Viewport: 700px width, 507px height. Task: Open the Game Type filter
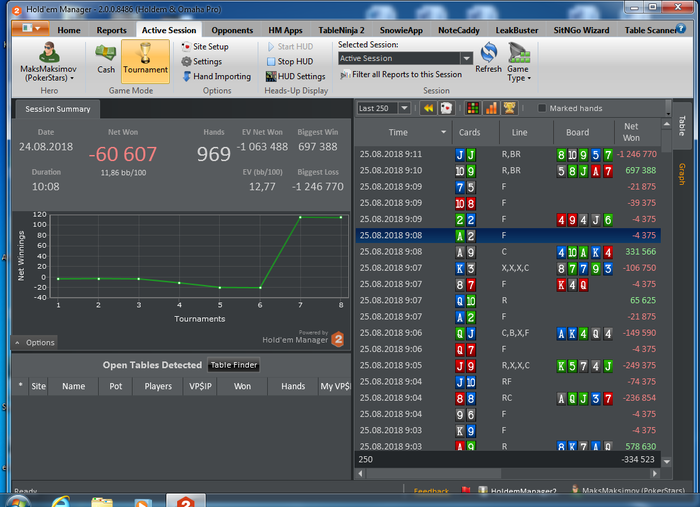click(519, 62)
